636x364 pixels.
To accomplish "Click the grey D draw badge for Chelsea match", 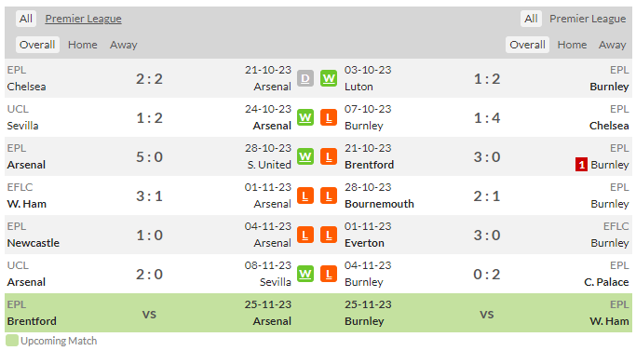I will point(305,78).
